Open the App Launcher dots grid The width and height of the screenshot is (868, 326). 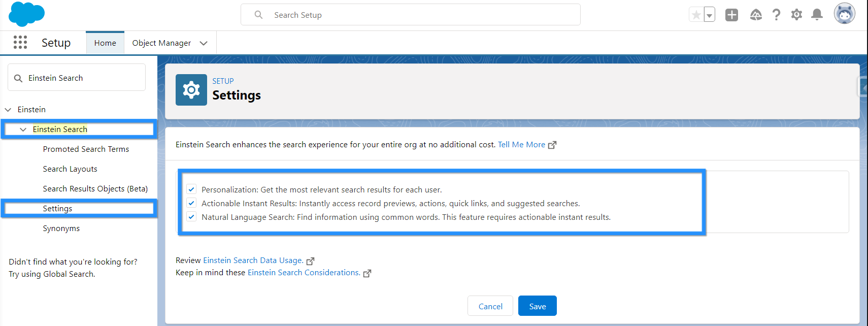[20, 42]
